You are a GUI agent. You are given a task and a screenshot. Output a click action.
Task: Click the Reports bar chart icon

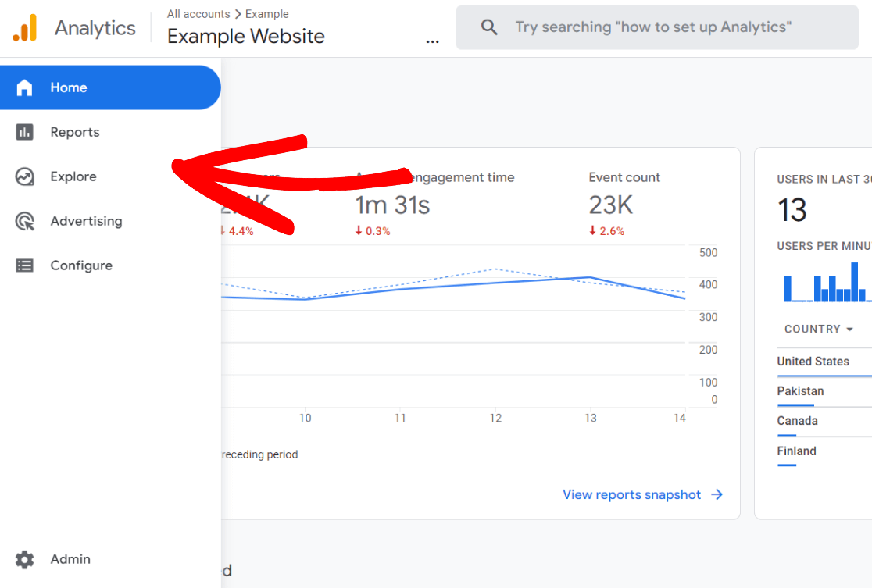pos(25,132)
